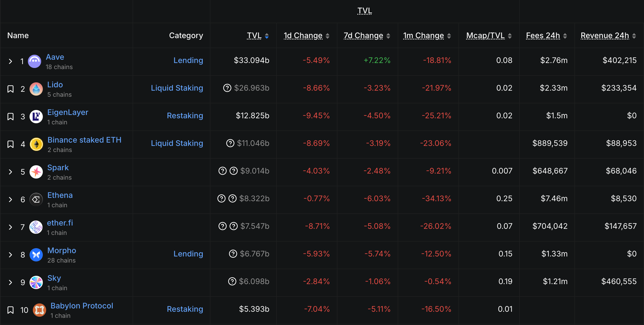Expand the Spark row chevron
The width and height of the screenshot is (644, 325).
coord(10,172)
